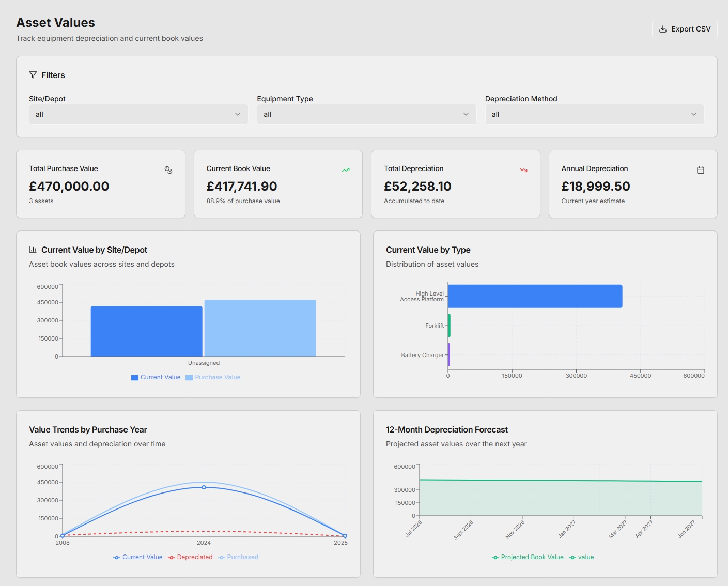The width and height of the screenshot is (728, 586).
Task: Click the light blue Purchase Value bar
Action: tap(260, 328)
